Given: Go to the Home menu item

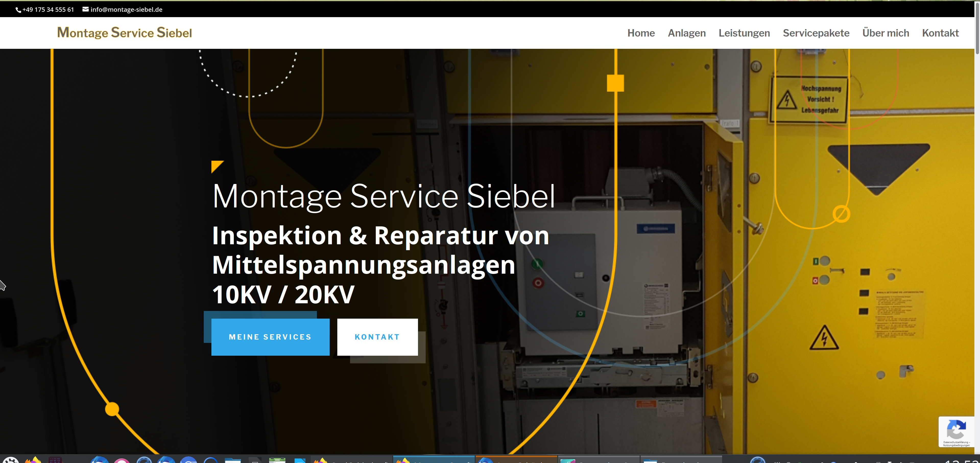Looking at the screenshot, I should pyautogui.click(x=641, y=33).
